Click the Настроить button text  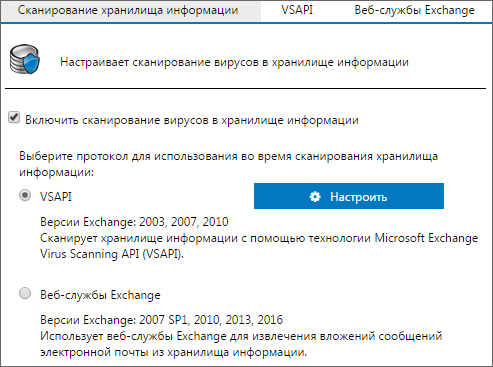(x=359, y=197)
